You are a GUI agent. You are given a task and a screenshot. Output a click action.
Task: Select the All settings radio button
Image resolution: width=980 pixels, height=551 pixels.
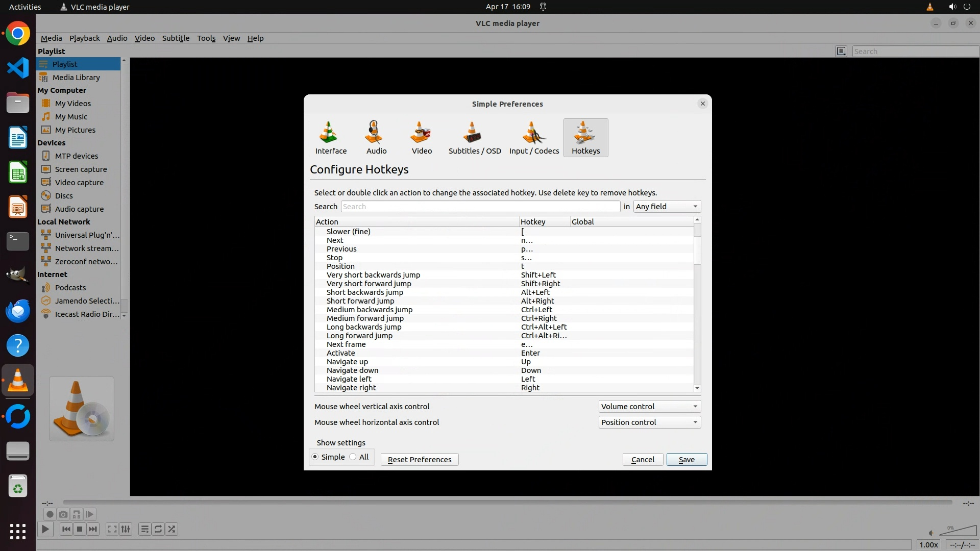pos(353,457)
